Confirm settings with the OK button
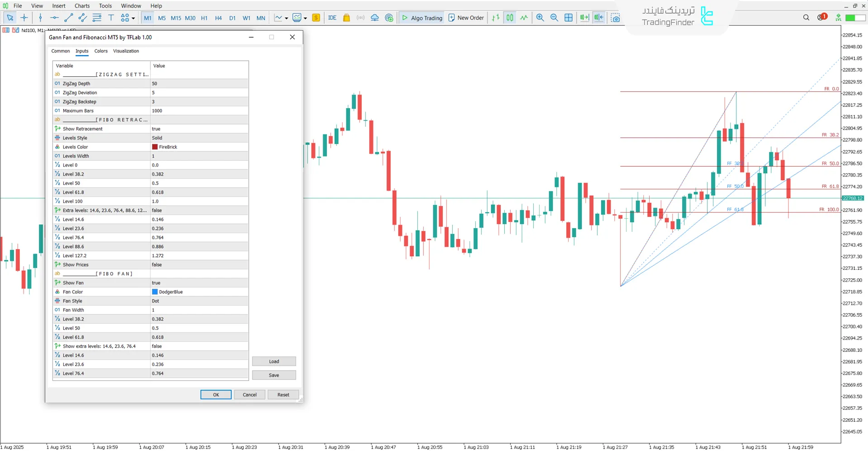Viewport: 868px width, 451px height. pos(216,394)
